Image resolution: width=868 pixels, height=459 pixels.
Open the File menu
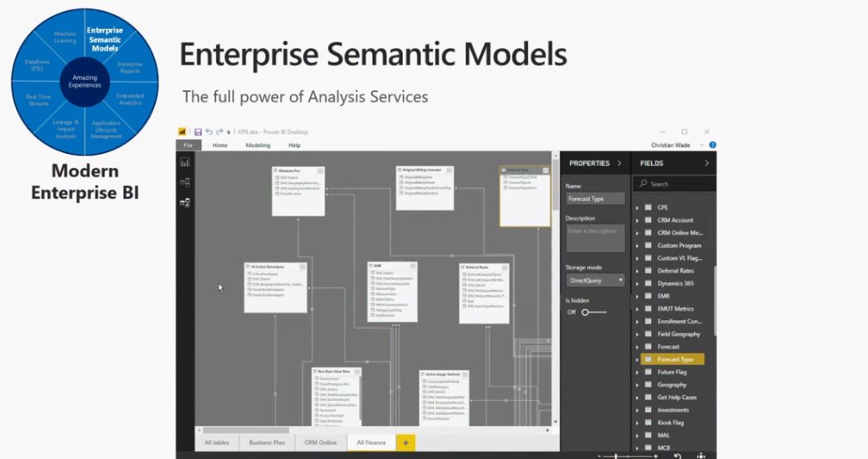click(188, 145)
